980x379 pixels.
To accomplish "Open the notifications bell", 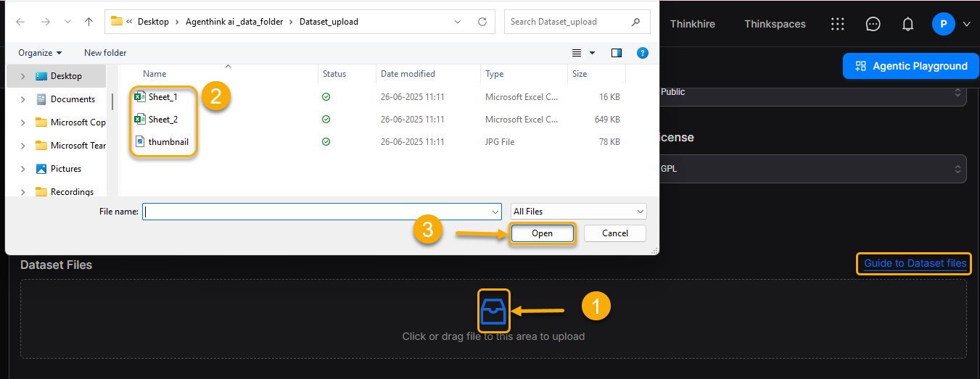I will [x=907, y=24].
